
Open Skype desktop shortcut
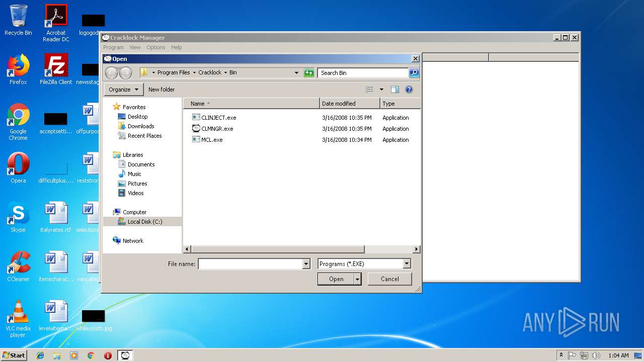[x=18, y=217]
